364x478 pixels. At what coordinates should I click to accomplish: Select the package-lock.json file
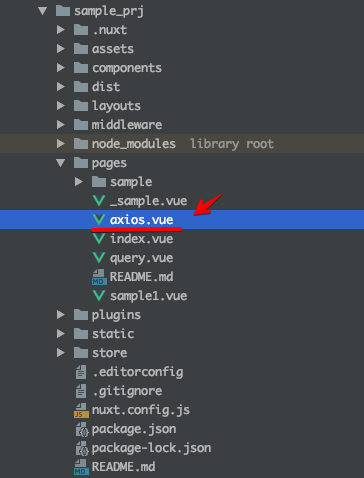[x=151, y=448]
